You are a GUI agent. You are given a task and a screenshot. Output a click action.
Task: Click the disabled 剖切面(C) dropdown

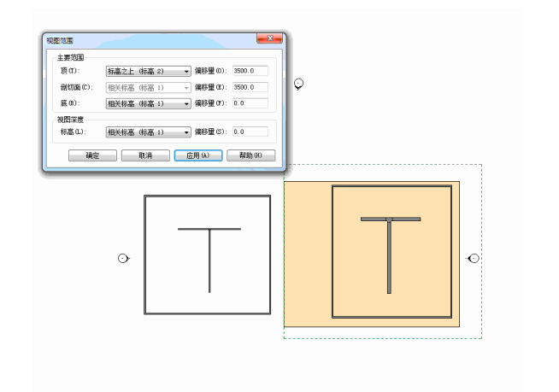148,87
